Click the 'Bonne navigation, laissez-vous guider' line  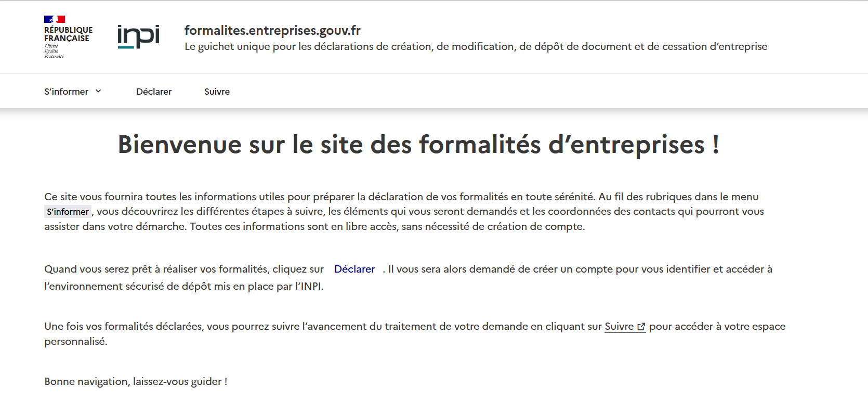tap(136, 381)
